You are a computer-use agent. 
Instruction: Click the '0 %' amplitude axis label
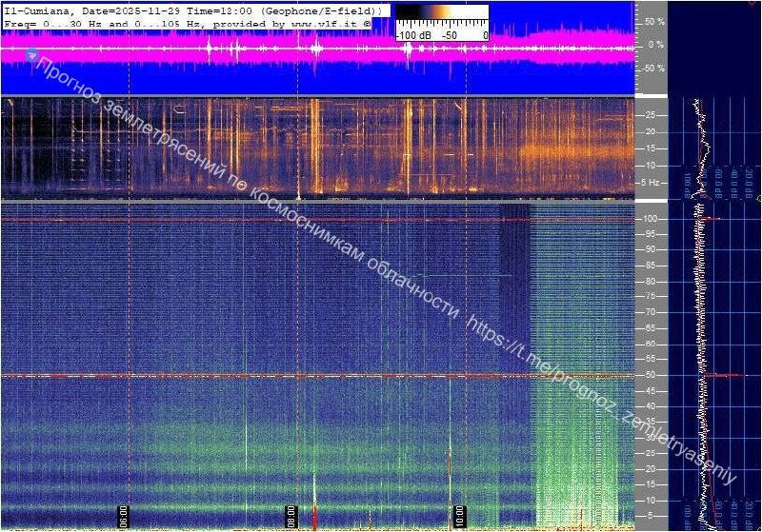click(x=656, y=45)
